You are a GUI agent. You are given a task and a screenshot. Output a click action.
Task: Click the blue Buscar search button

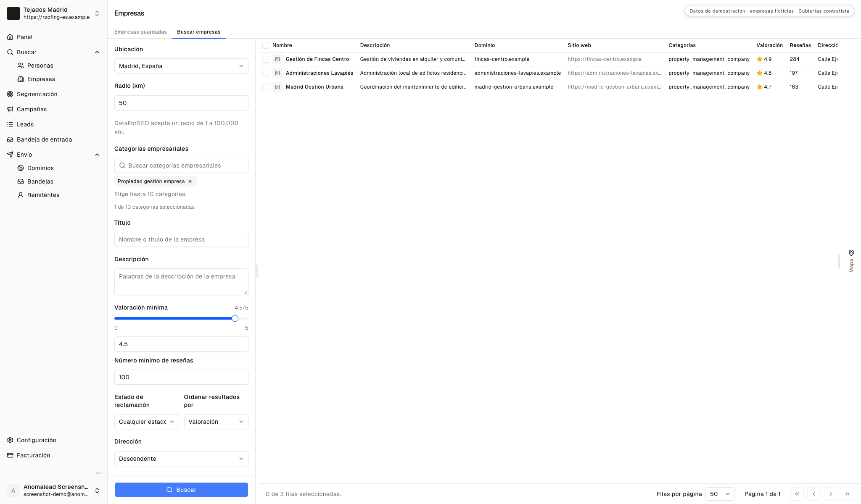click(181, 490)
